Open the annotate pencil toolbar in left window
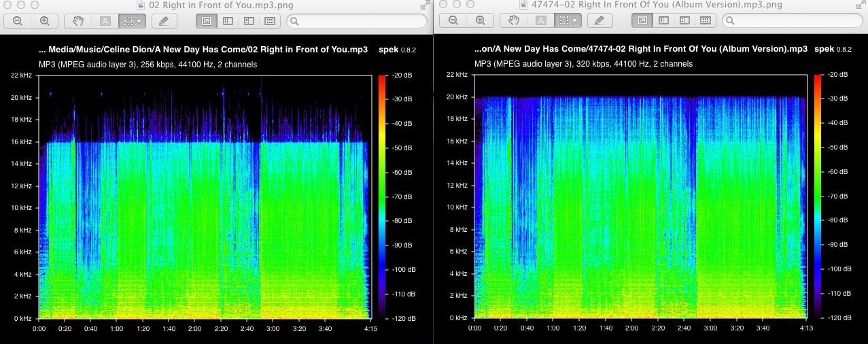Screen dimensions: 868x344 tap(164, 20)
